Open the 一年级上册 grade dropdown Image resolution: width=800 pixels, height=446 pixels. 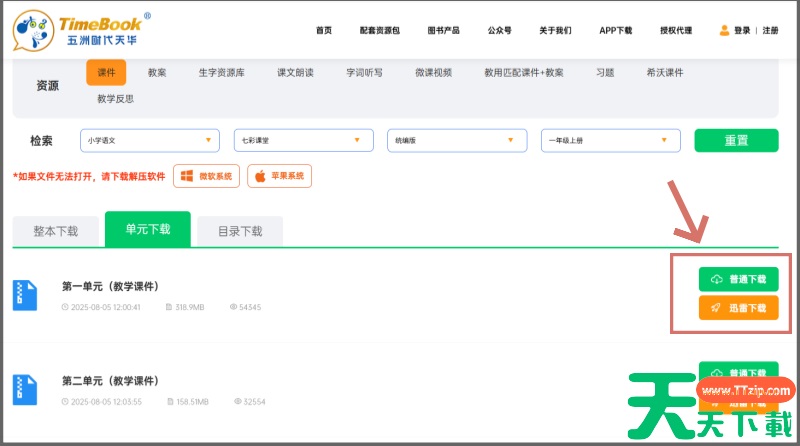611,140
